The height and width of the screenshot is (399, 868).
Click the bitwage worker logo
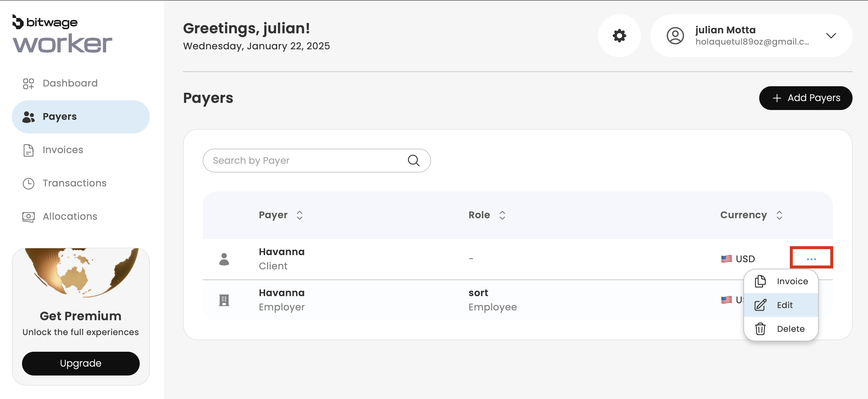62,34
